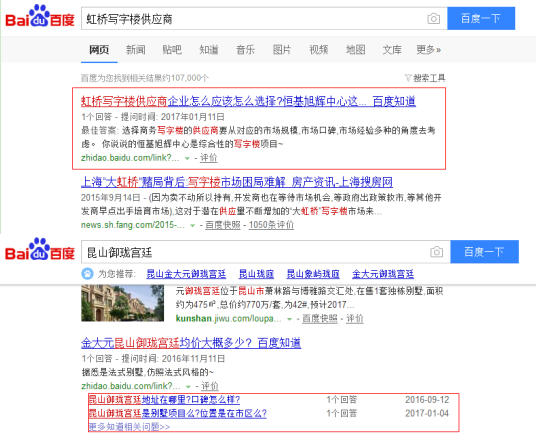Image resolution: width=536 pixels, height=434 pixels.
Task: Open the 文库 tab
Action: pos(392,50)
